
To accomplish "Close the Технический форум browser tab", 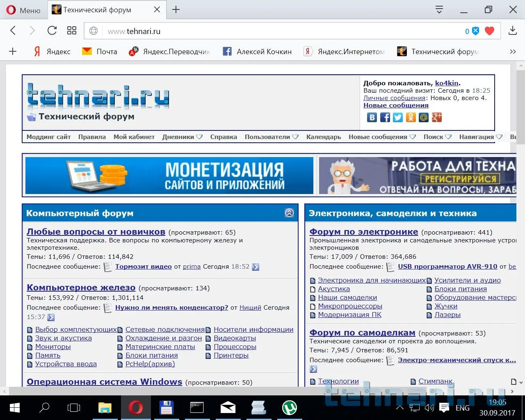I will 157,9.
